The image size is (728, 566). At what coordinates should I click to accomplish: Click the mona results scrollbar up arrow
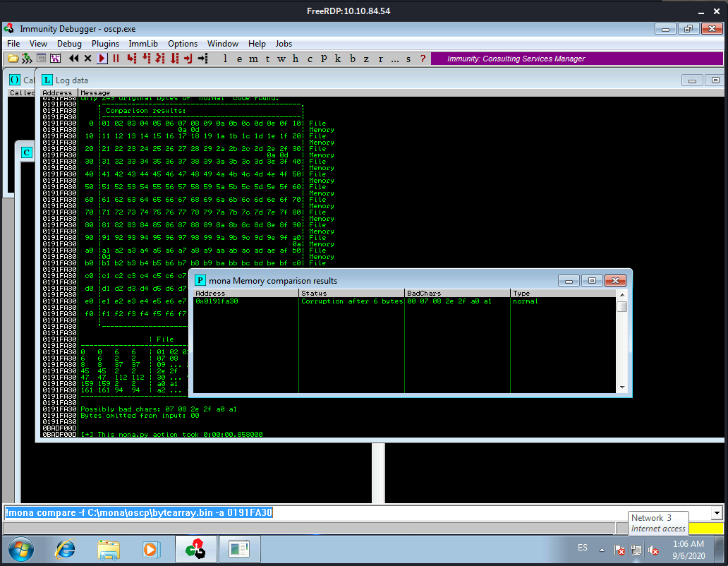[622, 294]
